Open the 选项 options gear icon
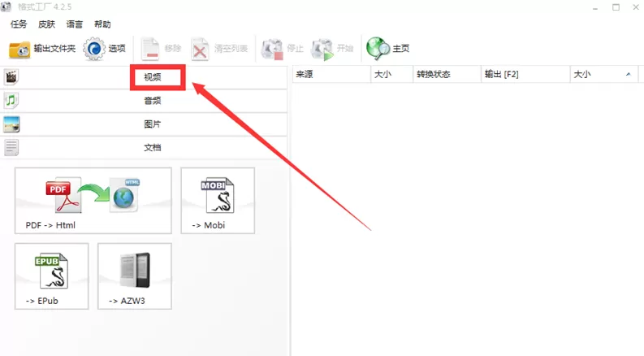This screenshot has height=356, width=644. (94, 49)
